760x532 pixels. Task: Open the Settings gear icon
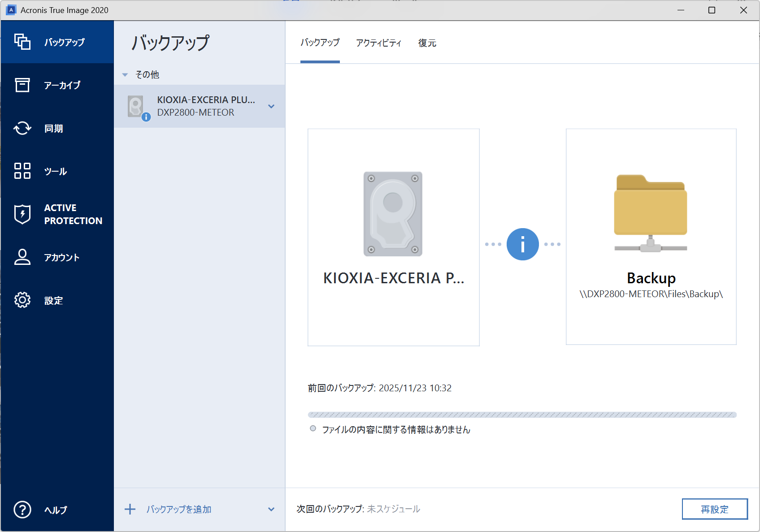(22, 300)
